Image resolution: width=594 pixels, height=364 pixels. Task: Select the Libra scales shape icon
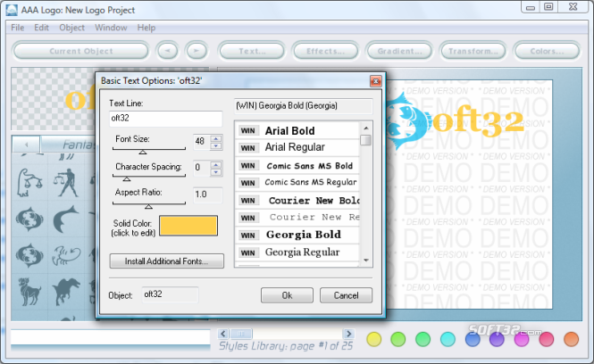click(x=29, y=183)
